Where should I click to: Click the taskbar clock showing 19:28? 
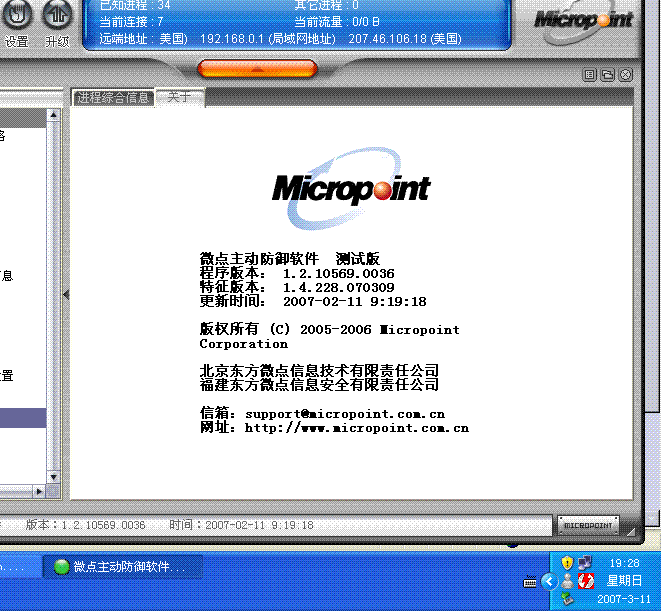tap(624, 563)
